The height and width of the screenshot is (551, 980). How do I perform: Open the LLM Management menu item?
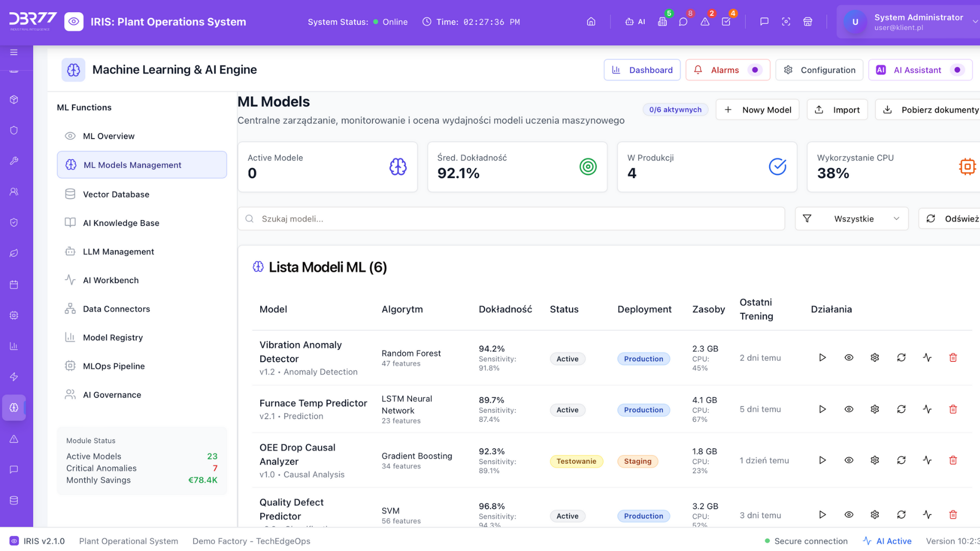[x=118, y=252]
